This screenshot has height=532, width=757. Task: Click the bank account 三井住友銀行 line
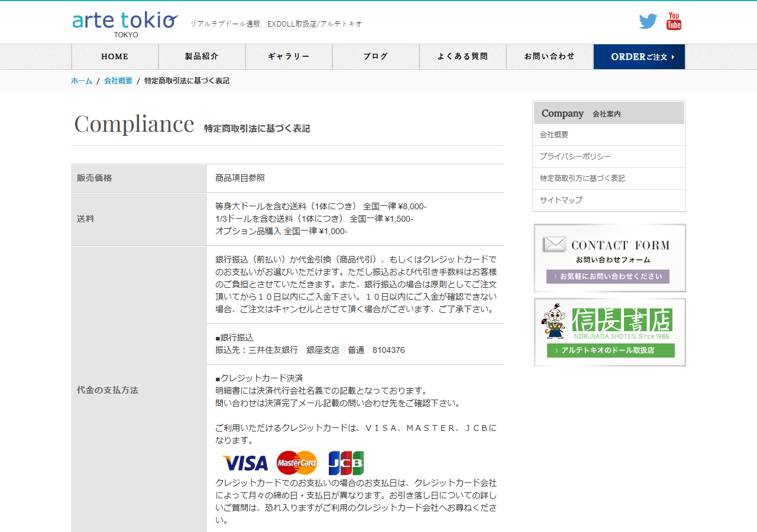tap(310, 350)
